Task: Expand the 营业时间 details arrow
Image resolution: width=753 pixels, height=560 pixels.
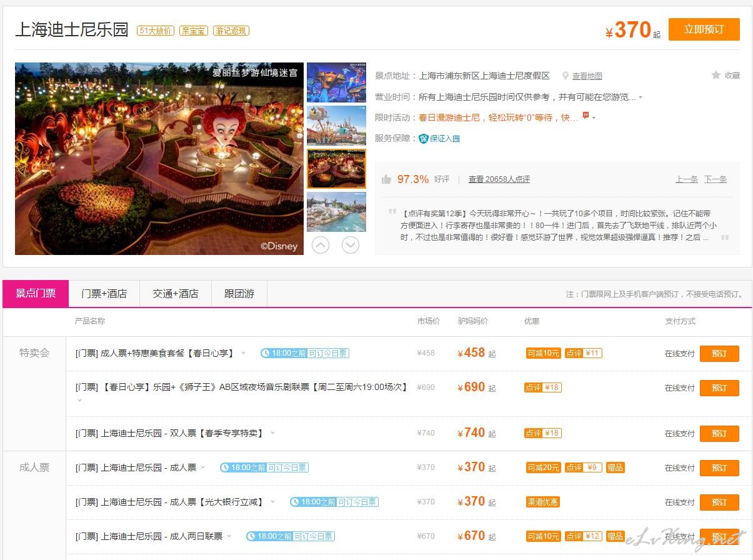Action: click(x=641, y=97)
